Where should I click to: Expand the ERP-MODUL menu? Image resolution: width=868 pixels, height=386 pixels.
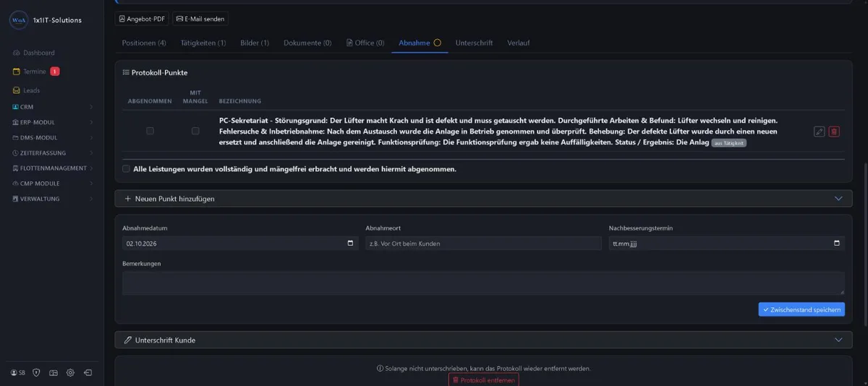point(52,122)
